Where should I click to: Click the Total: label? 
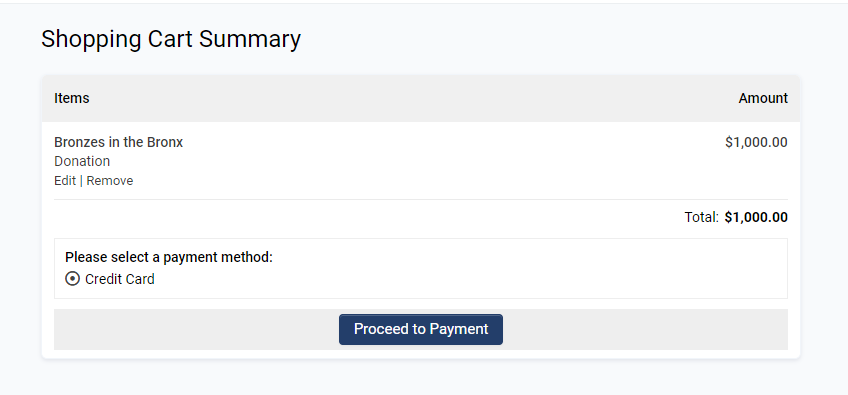(701, 218)
